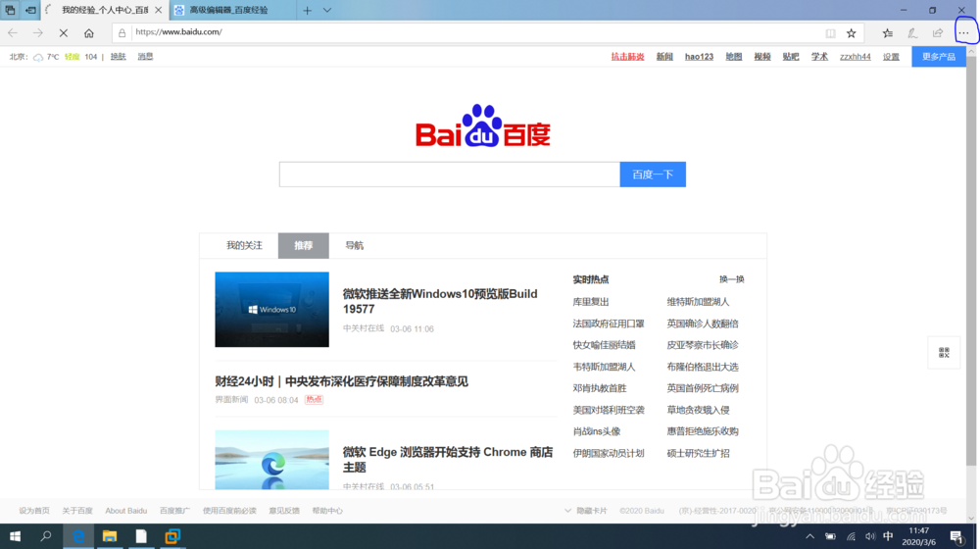Open hot topic 英国确诊人数翻倍
Image resolution: width=980 pixels, height=549 pixels.
pos(703,324)
